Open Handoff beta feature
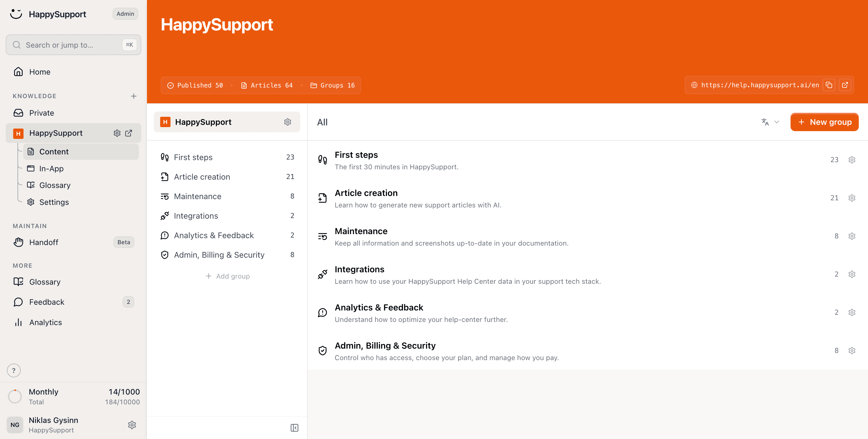The width and height of the screenshot is (868, 439). pyautogui.click(x=73, y=242)
